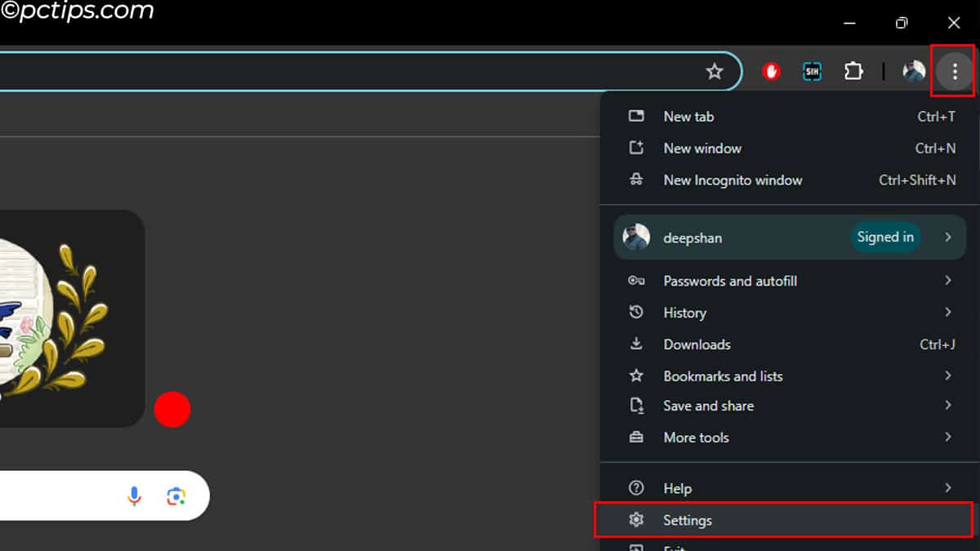Click the bookmark star in address bar
The width and height of the screenshot is (980, 551).
pyautogui.click(x=715, y=72)
